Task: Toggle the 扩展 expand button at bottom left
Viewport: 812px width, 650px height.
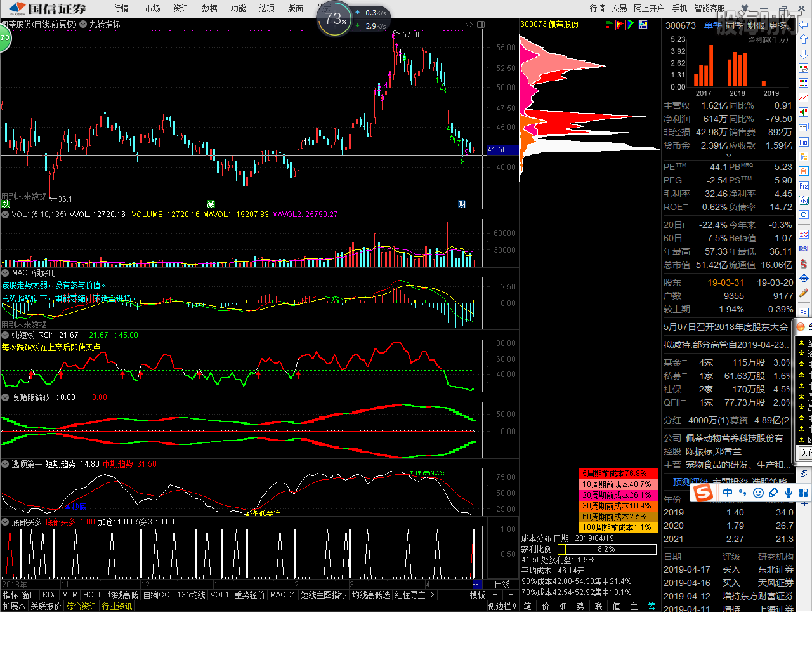Action: 13,606
